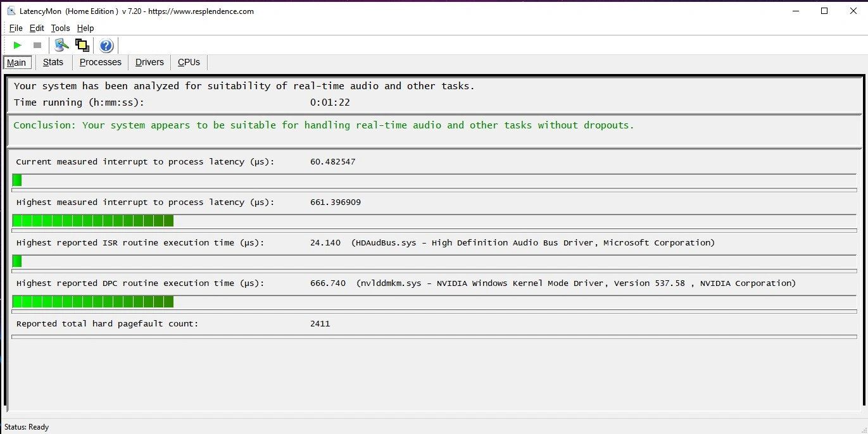This screenshot has width=868, height=434.
Task: Stop monitoring with the gray stop icon
Action: 37,45
